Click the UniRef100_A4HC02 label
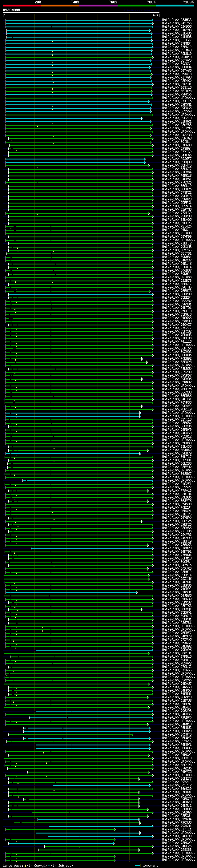Screen dimensions: 197x868 tap(177, 755)
